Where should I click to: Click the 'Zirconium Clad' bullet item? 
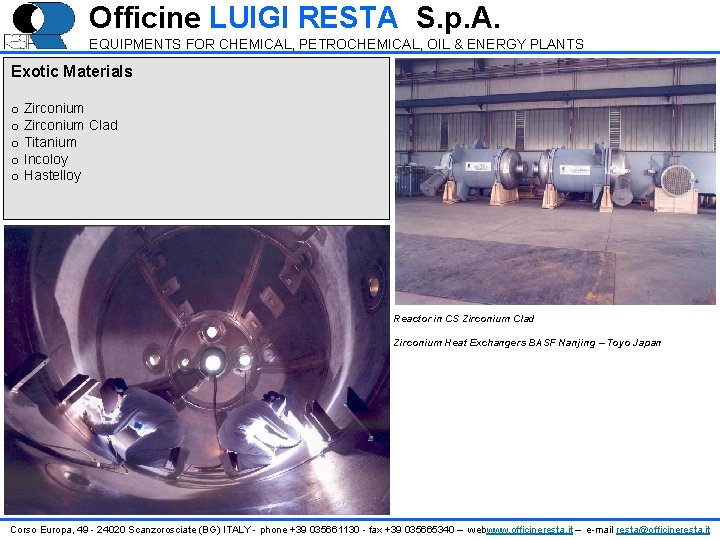point(71,125)
